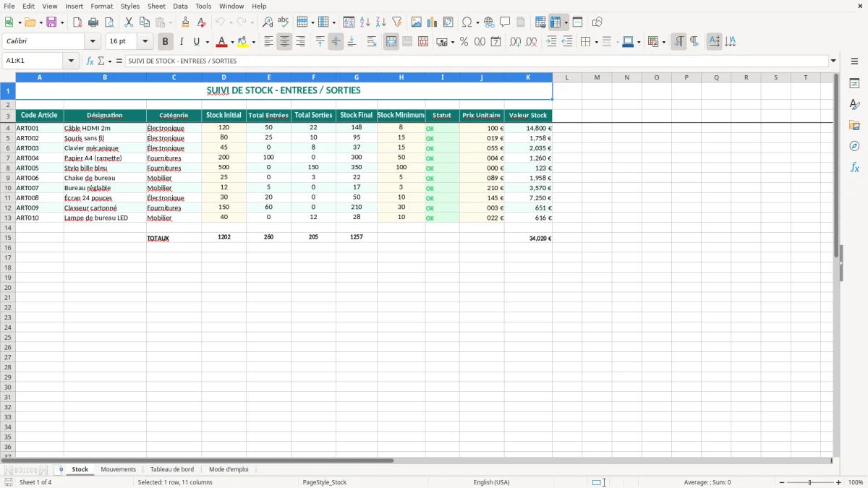This screenshot has height=488, width=868.
Task: Click the Clear Direct Formatting icon
Action: 201,22
